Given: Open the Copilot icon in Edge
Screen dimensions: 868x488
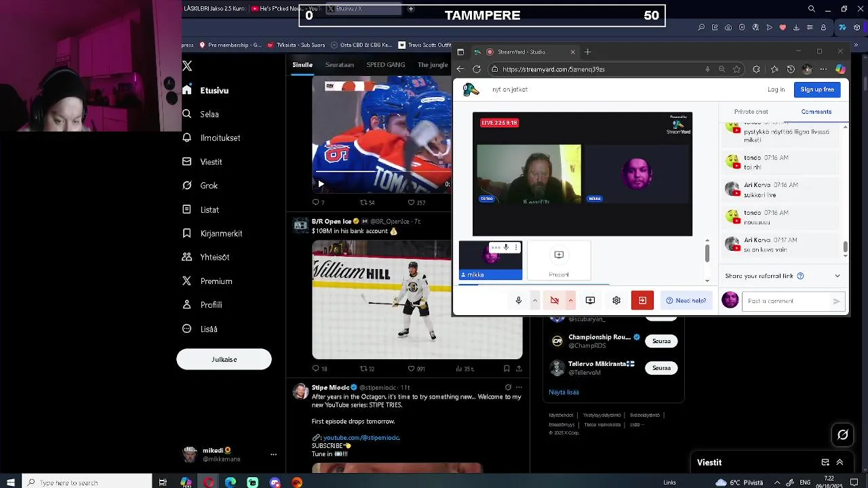Looking at the screenshot, I should 840,69.
